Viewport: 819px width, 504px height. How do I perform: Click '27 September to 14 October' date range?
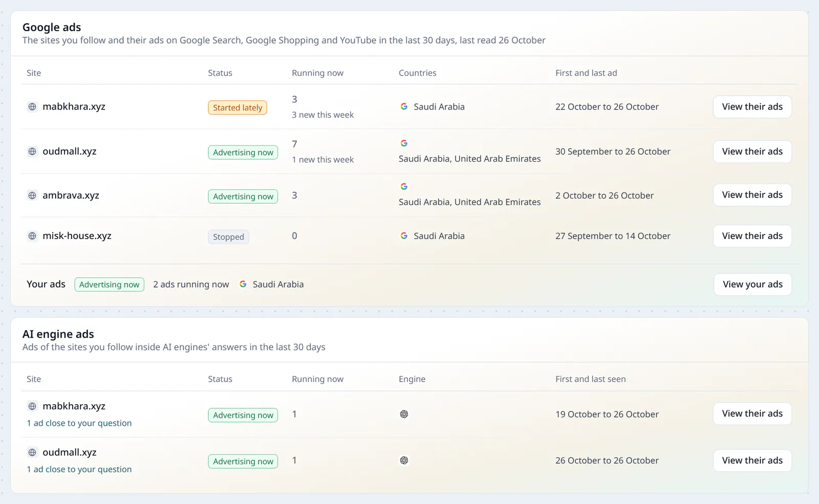click(x=613, y=236)
